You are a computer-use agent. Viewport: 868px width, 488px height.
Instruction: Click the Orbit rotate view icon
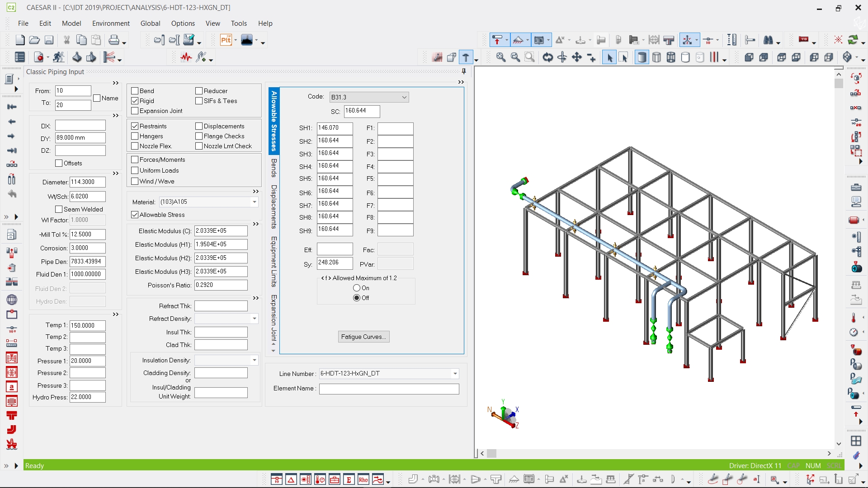click(x=547, y=57)
